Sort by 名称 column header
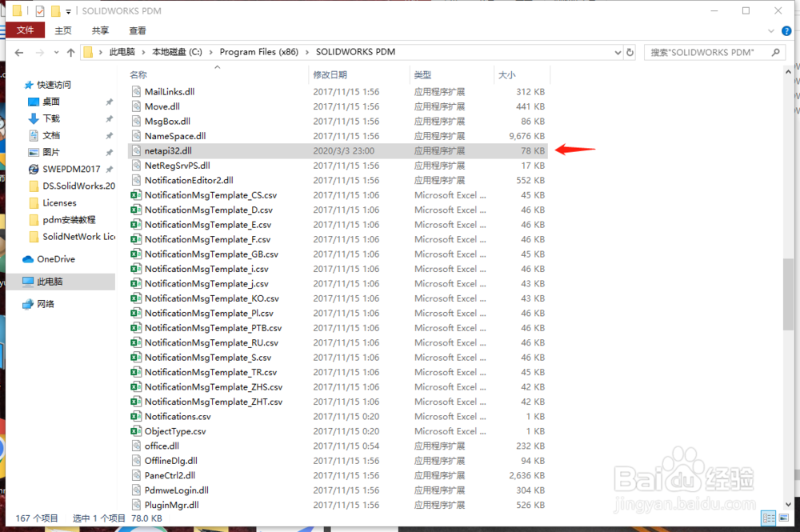 point(138,75)
